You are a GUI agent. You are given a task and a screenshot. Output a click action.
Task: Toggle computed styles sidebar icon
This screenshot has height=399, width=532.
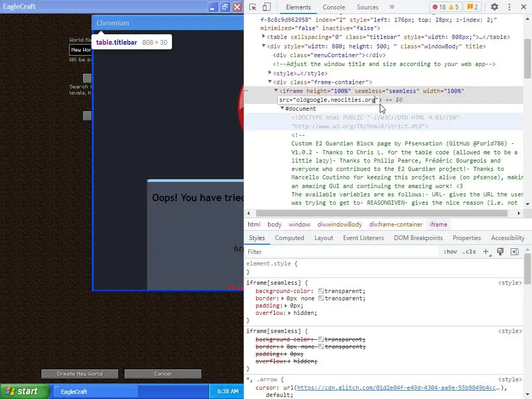(514, 252)
